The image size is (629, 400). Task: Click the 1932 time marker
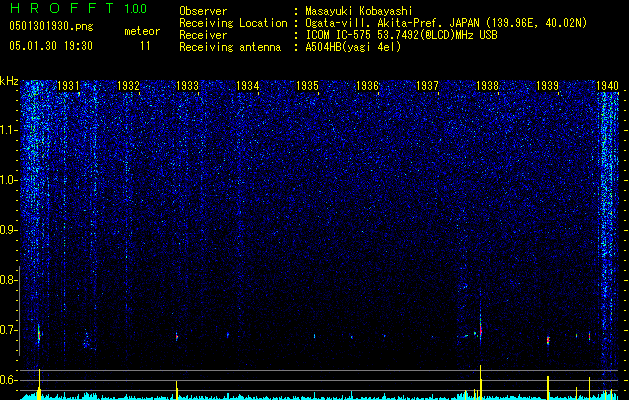[128, 85]
